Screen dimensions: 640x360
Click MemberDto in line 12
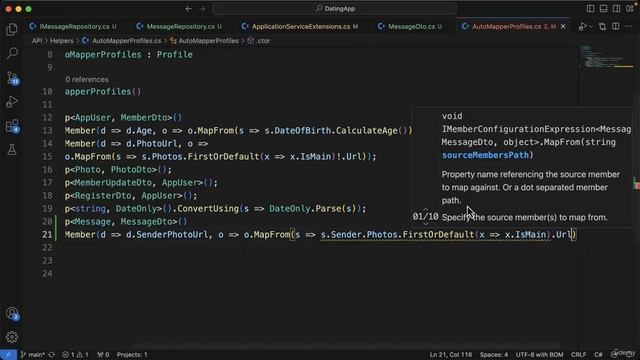click(x=144, y=118)
